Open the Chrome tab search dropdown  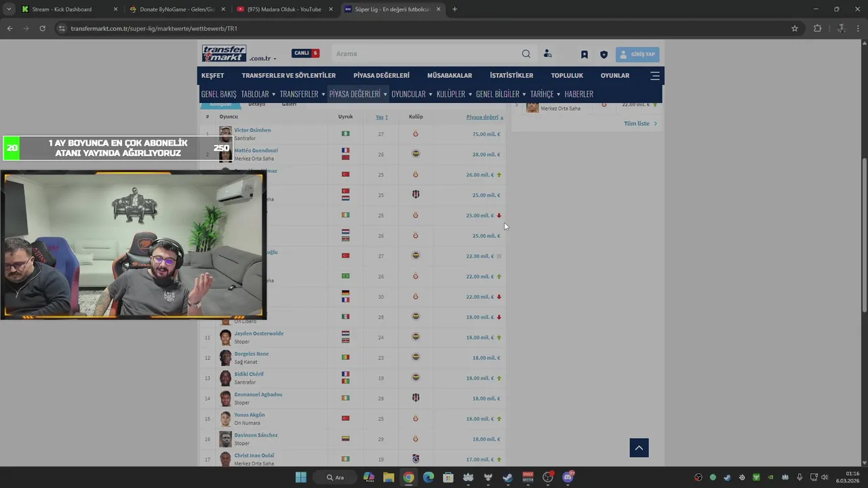[9, 9]
